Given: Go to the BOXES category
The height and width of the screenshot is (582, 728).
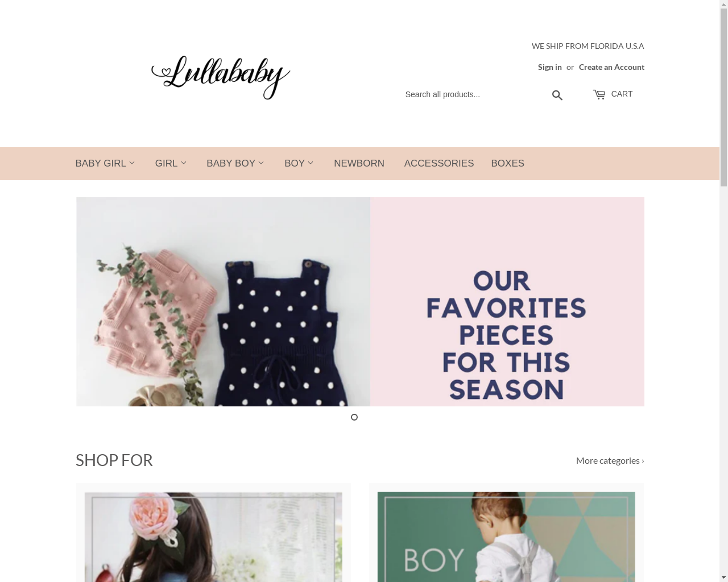Looking at the screenshot, I should pyautogui.click(x=507, y=164).
